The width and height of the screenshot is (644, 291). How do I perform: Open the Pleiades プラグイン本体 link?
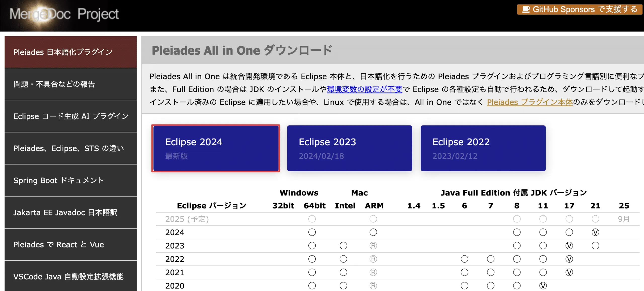530,102
